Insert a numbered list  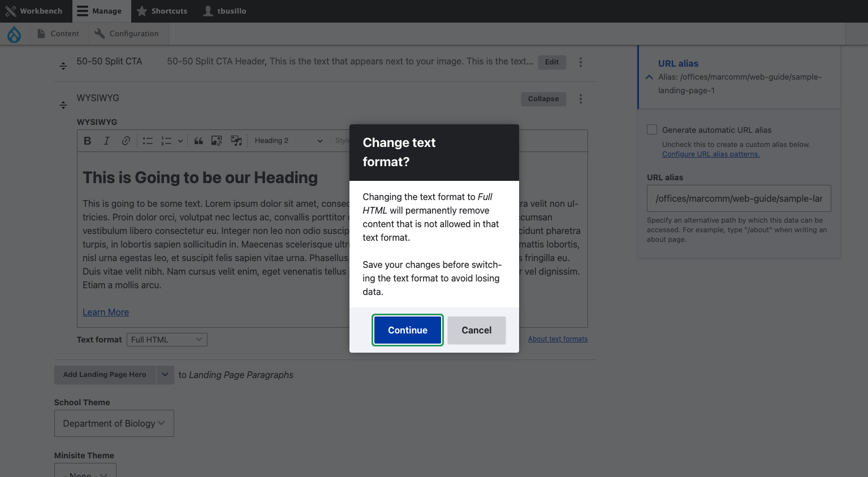coord(166,141)
